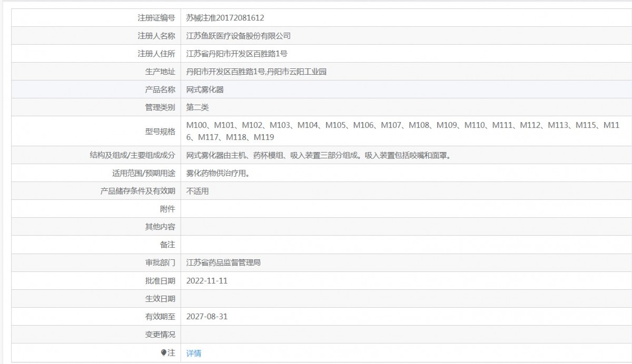Click the 备注 label

167,245
